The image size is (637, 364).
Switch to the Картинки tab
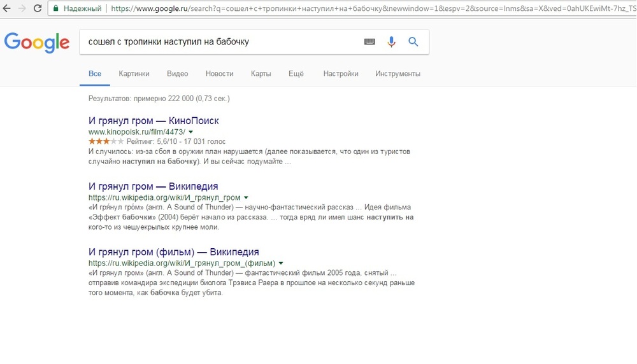tap(134, 74)
